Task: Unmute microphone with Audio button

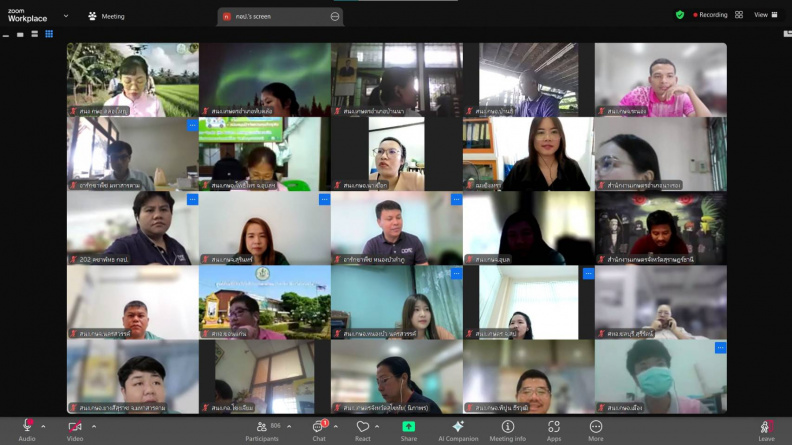Action: [x=27, y=431]
